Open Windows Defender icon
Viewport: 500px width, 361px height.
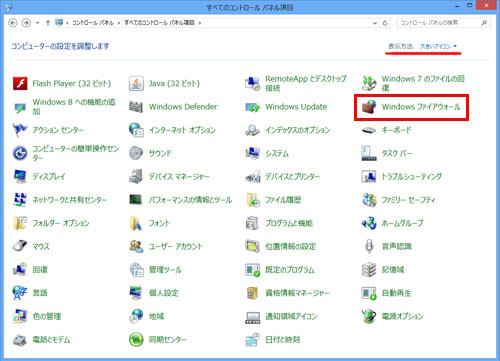click(x=136, y=107)
